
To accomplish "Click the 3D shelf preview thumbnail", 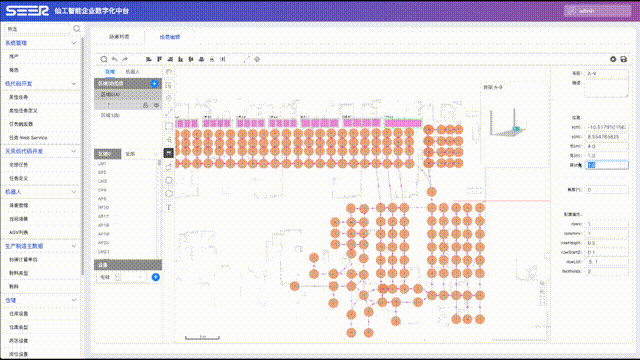I will click(x=508, y=123).
